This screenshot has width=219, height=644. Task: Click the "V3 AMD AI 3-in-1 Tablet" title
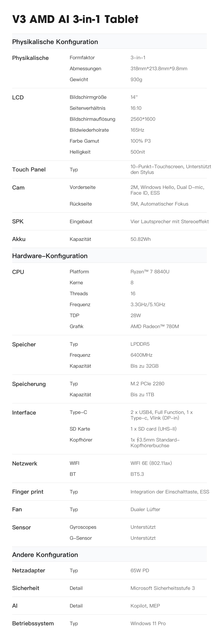tap(75, 19)
